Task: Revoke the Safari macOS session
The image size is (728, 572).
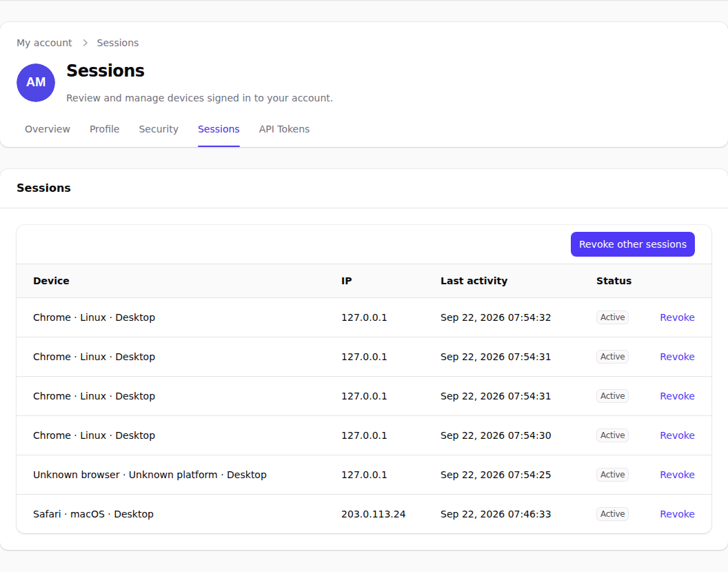Action: 677,514
